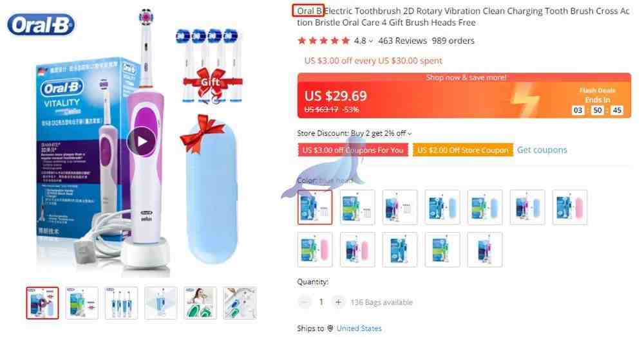Screen dimensions: 644x337
Task: Choose the color option with pink case in first row
Action: pos(570,207)
